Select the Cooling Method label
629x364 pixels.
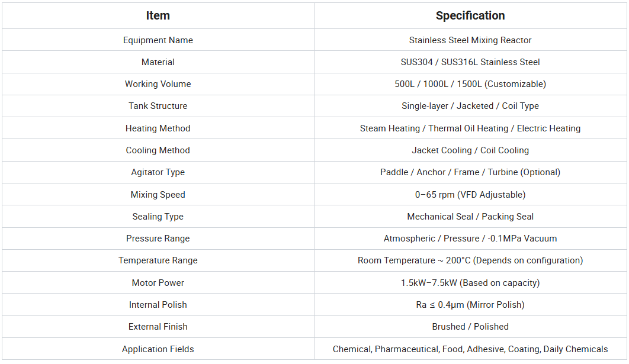158,150
